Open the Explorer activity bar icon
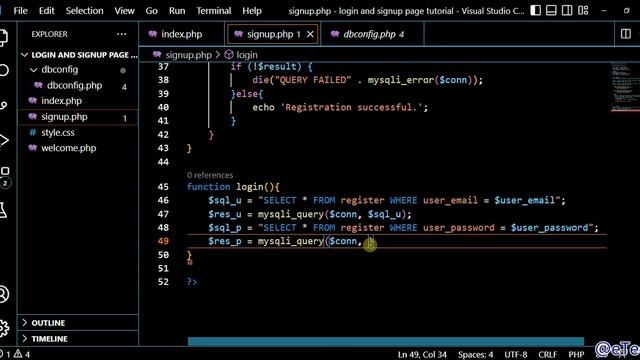This screenshot has width=640, height=360. coord(3,38)
